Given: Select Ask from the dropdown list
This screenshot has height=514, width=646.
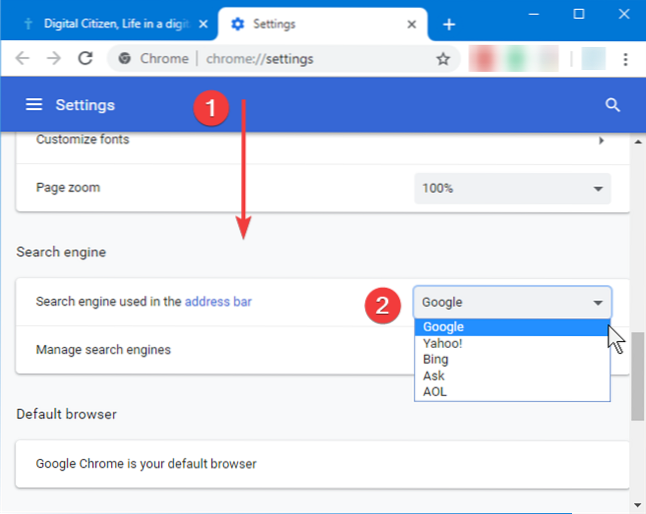Looking at the screenshot, I should click(433, 376).
